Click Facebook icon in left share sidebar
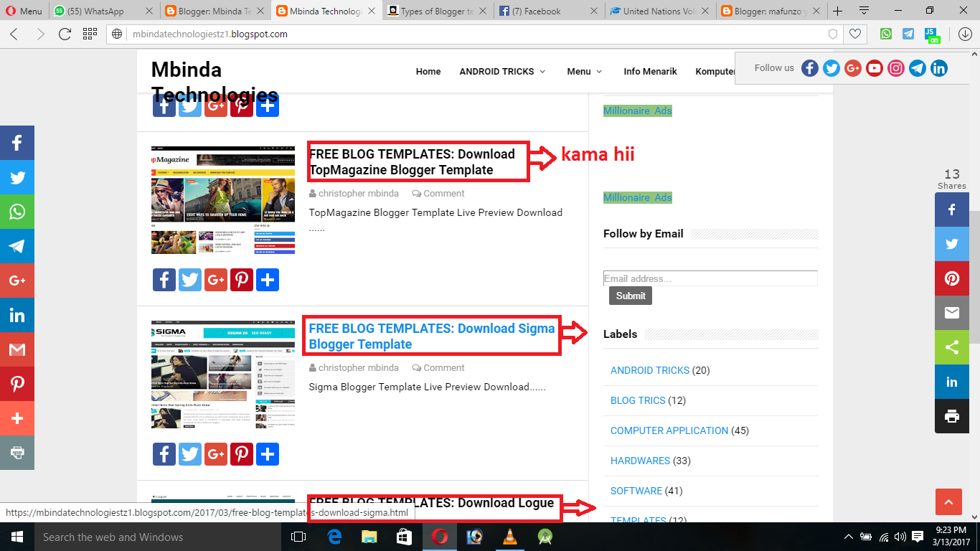The width and height of the screenshot is (980, 551). (17, 143)
